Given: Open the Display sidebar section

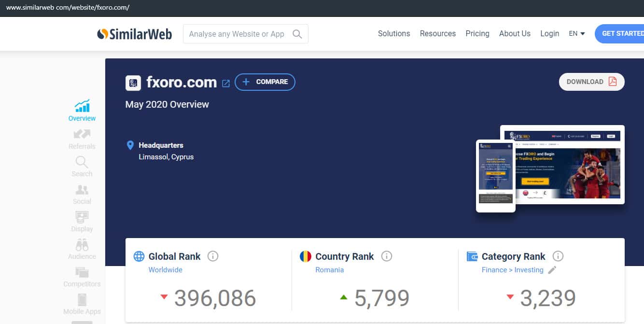Looking at the screenshot, I should click(82, 222).
